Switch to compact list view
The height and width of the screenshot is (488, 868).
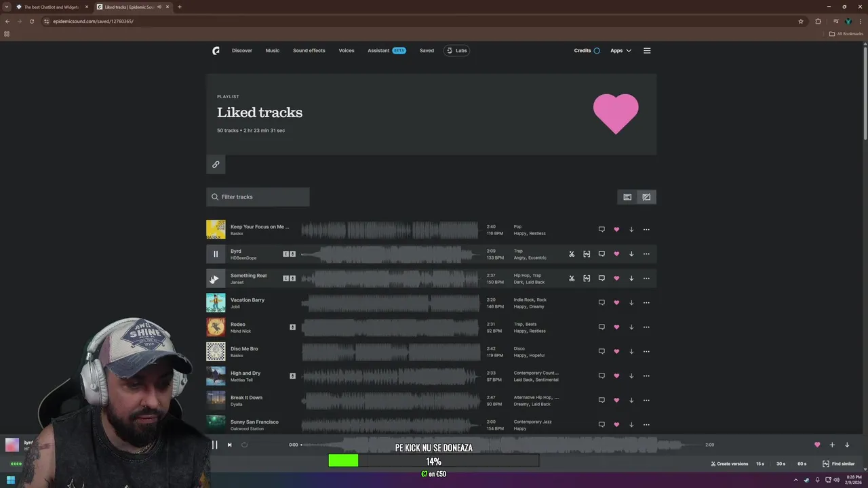tap(627, 197)
